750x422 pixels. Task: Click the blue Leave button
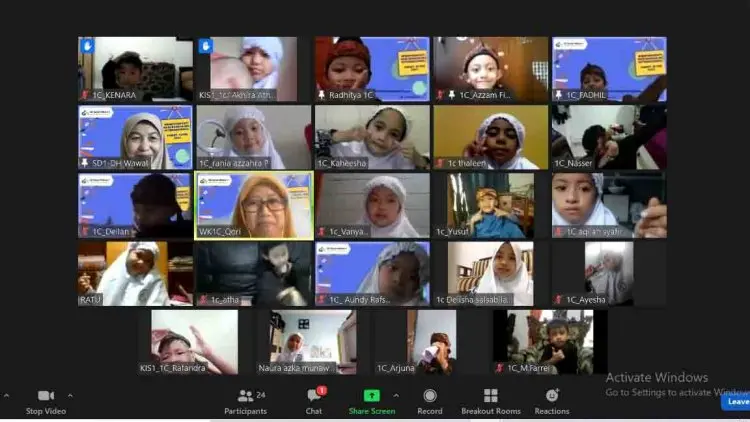736,402
